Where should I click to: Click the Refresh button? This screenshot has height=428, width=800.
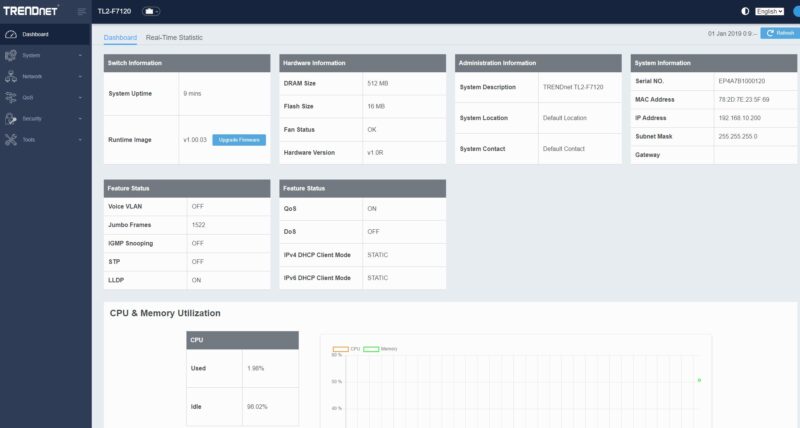(x=780, y=33)
